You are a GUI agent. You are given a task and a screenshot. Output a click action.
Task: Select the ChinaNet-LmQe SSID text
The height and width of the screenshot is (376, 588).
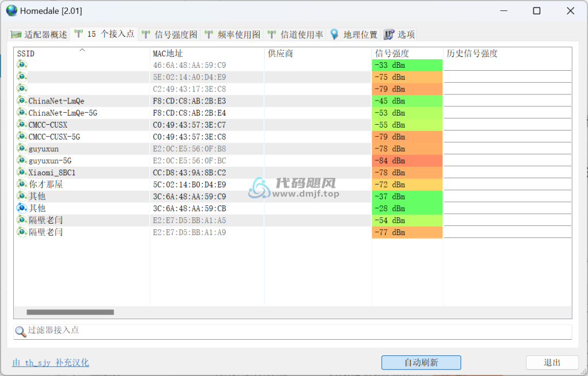pyautogui.click(x=56, y=101)
